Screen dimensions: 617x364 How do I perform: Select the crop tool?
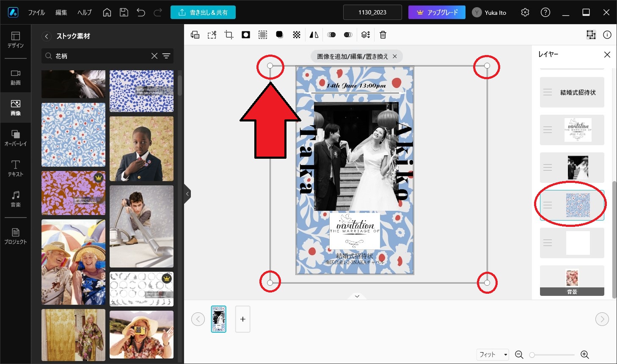(229, 35)
